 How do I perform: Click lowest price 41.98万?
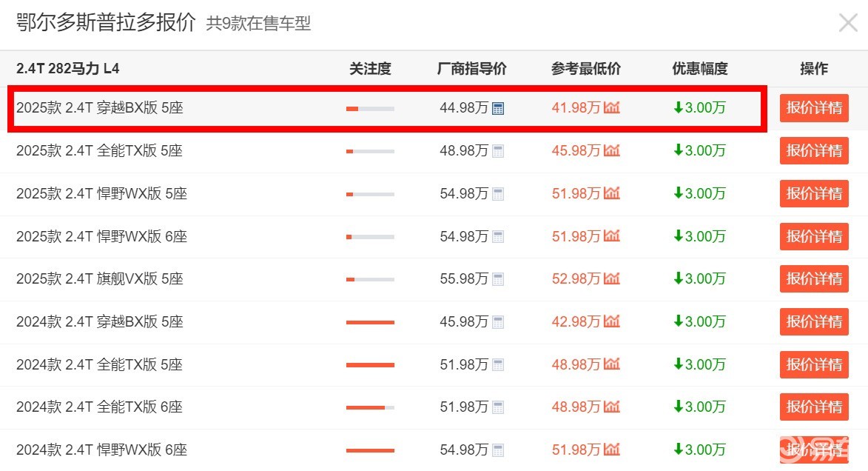(x=576, y=107)
